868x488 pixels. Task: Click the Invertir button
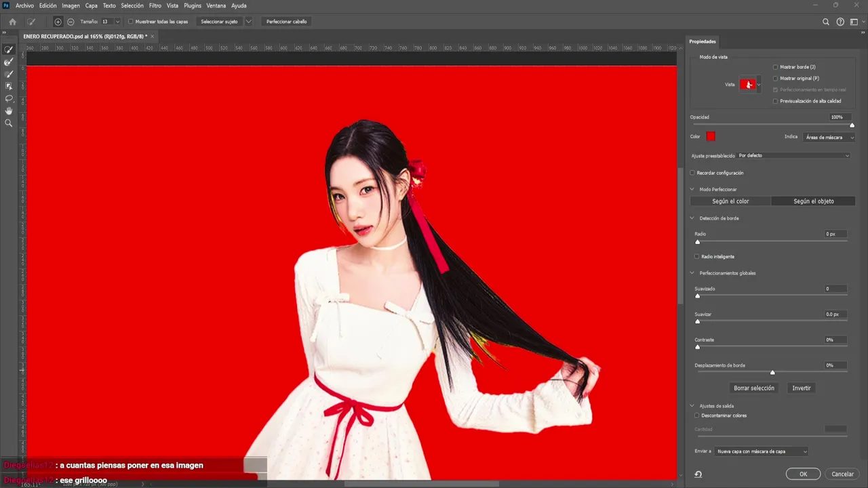(x=802, y=388)
